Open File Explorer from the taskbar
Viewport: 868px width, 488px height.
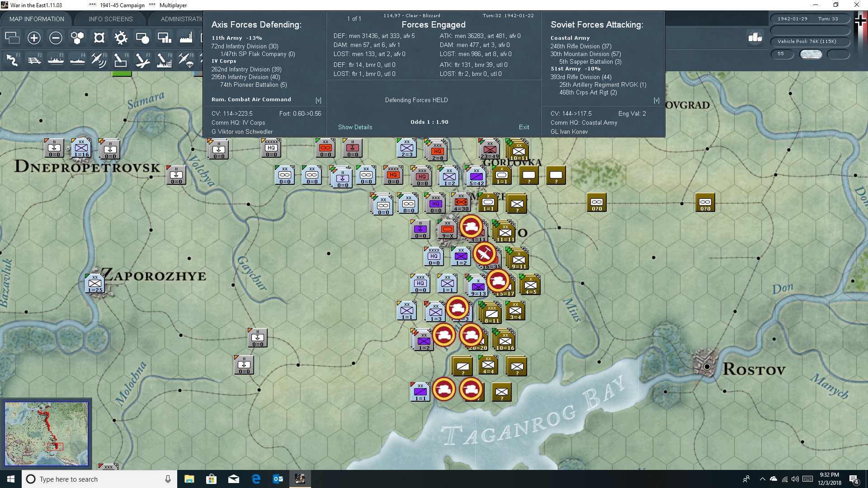click(x=189, y=479)
